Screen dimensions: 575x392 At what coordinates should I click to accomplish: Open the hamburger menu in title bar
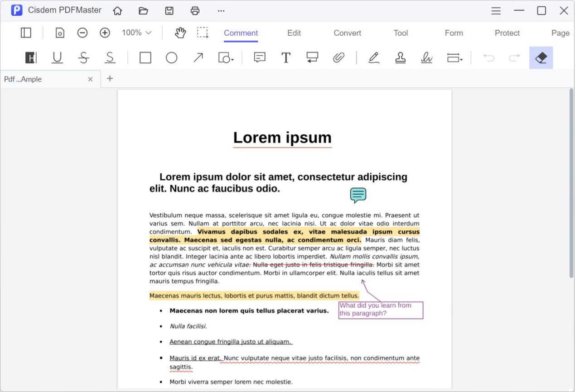(x=496, y=10)
